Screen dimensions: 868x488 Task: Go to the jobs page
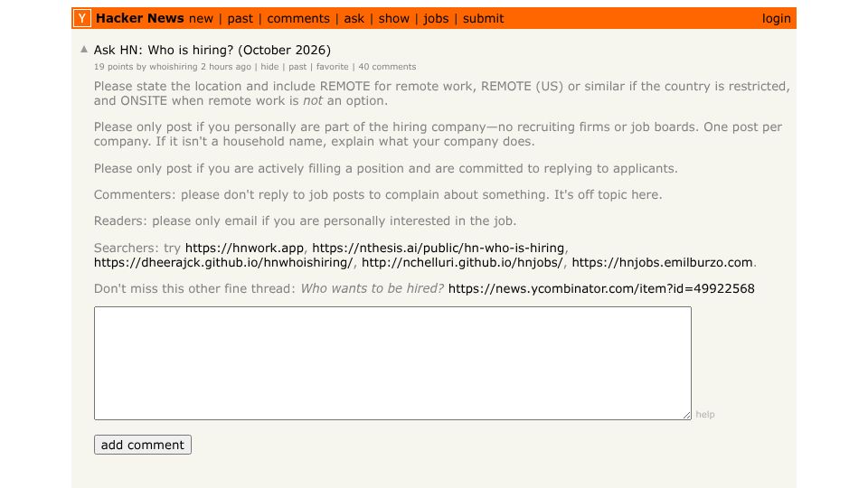tap(436, 18)
